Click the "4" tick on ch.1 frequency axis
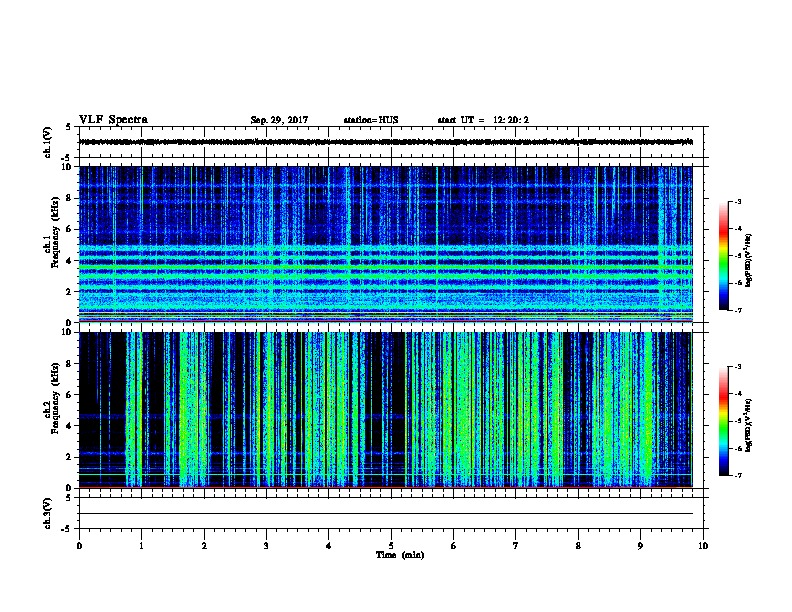Viewport: 792px width, 612px height. 70,261
